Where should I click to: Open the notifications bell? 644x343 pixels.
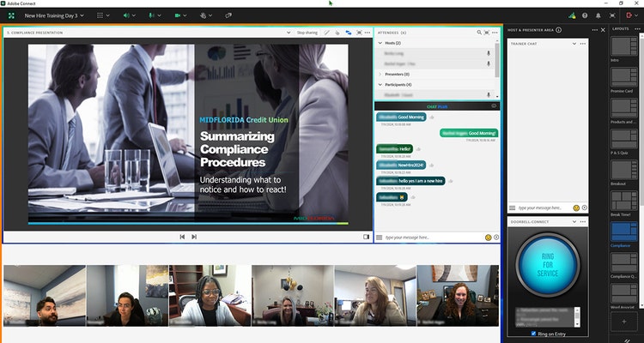pos(598,15)
